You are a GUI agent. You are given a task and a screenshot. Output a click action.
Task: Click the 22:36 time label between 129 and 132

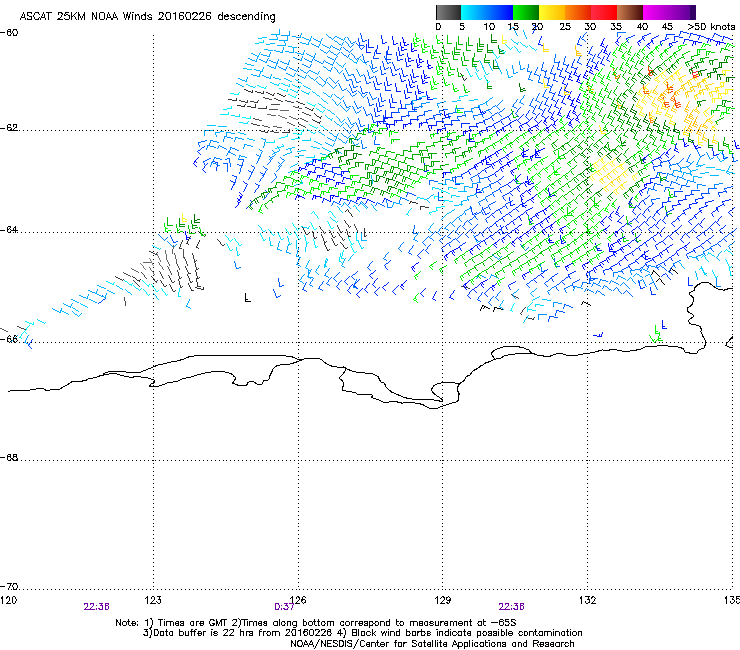pos(512,607)
